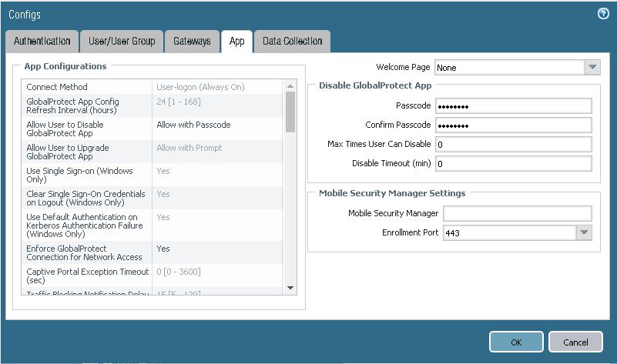Open the Enrollment Port dropdown arrow
Screen dimensions: 617x364
click(584, 232)
